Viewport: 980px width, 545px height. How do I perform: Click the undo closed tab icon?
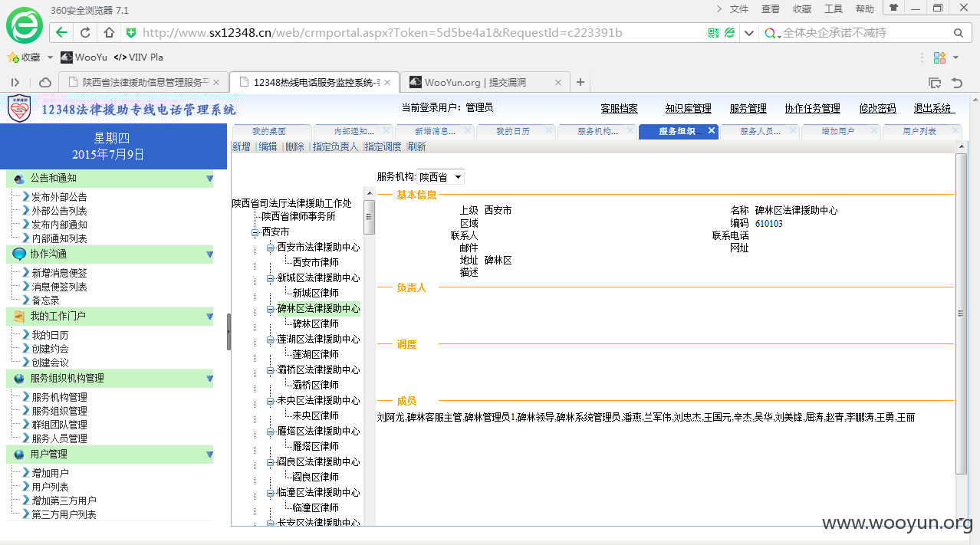tap(956, 82)
